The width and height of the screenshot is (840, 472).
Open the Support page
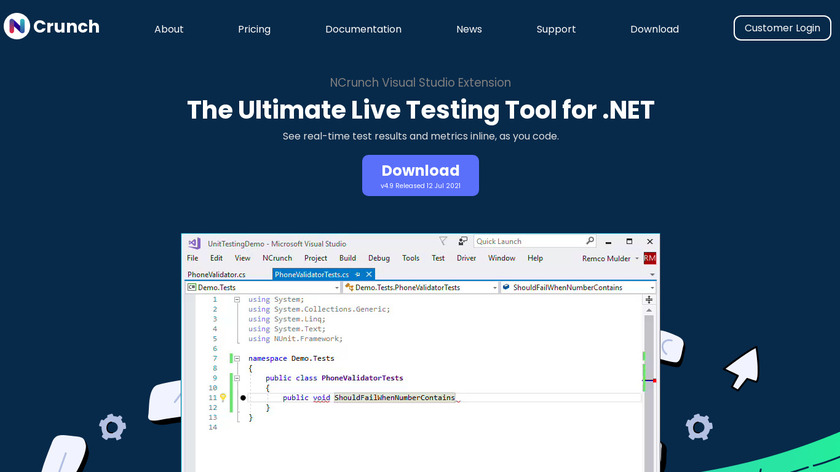tap(556, 29)
